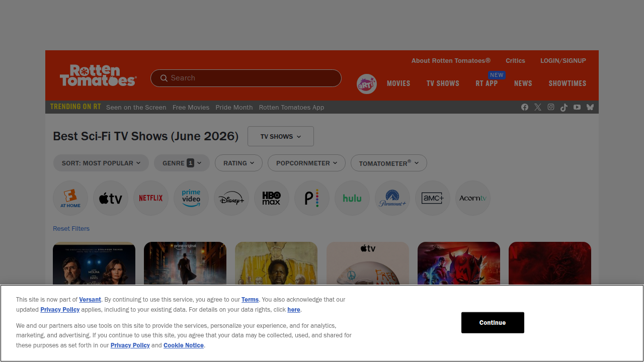Open the Showtimes navigation item
644x362 pixels.
point(568,83)
